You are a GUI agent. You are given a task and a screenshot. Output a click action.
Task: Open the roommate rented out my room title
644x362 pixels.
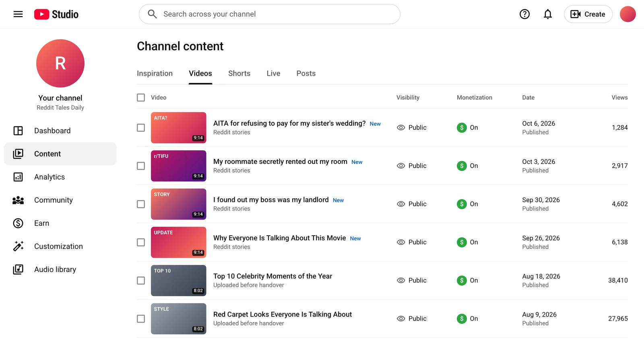tap(280, 161)
